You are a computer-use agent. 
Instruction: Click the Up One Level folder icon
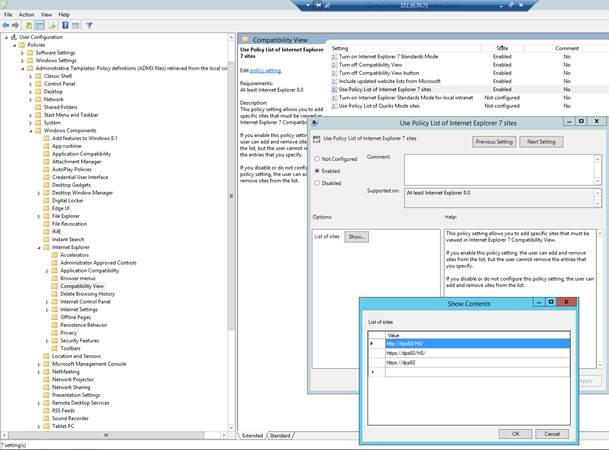[29, 26]
